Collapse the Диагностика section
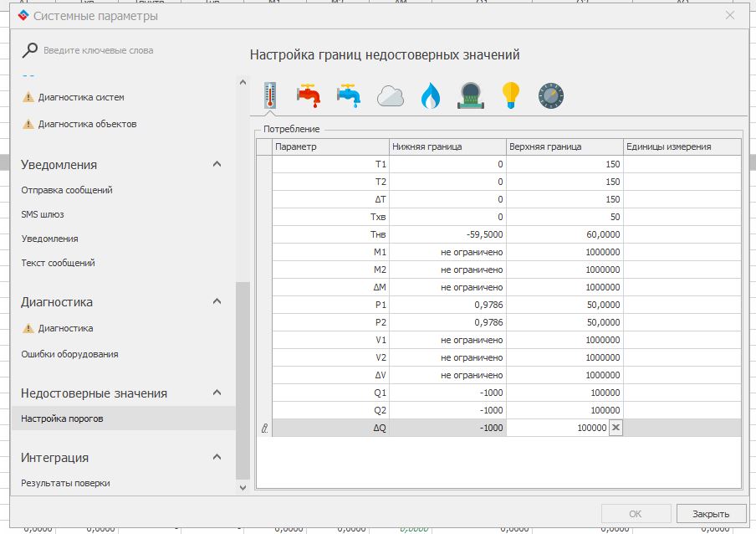Viewport: 756px width, 534px height. point(217,302)
